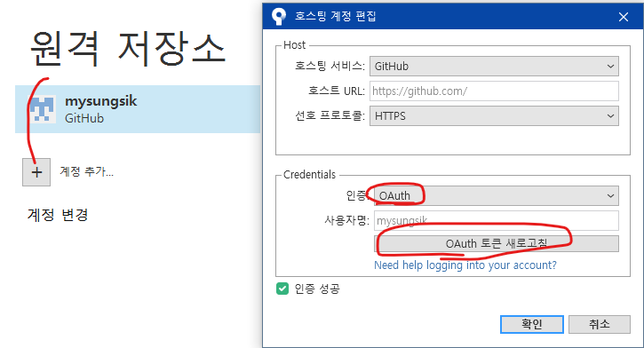644x348 pixels.
Task: Click the plus icon to add account
Action: (x=36, y=172)
